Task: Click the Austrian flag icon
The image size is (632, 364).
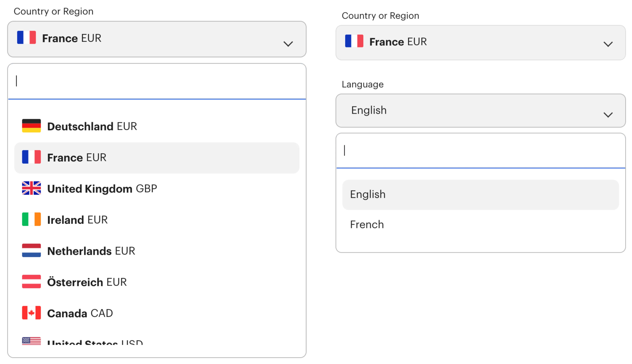Action: (x=31, y=282)
